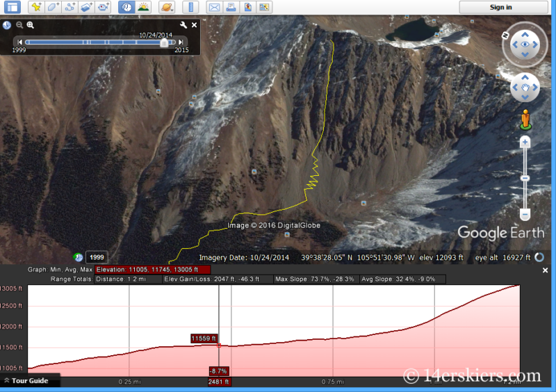Click the eye alt 16927 ft readout

click(x=502, y=258)
